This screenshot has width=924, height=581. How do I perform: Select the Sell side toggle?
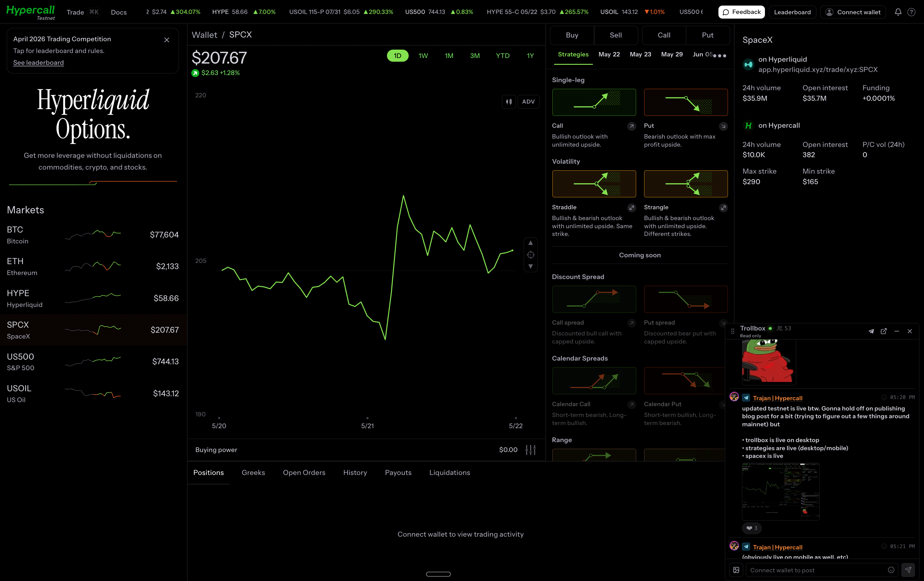[616, 35]
